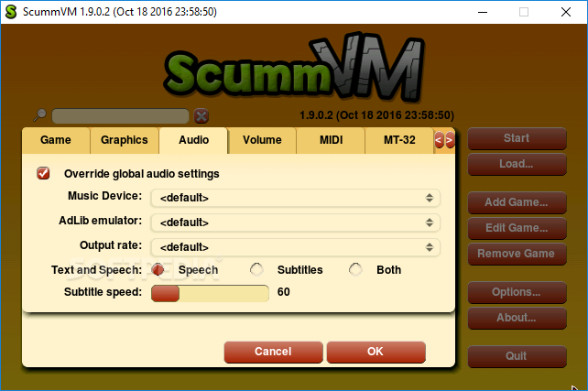
Task: Clear the search with the red X icon
Action: (x=201, y=116)
